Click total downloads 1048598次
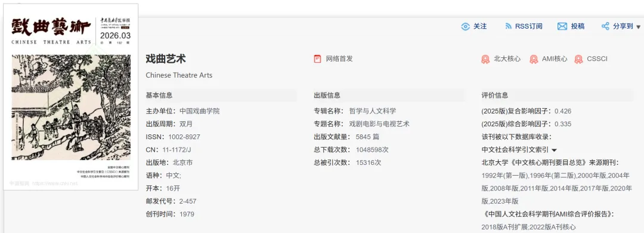Viewport: 644px width, 233px height. point(372,150)
